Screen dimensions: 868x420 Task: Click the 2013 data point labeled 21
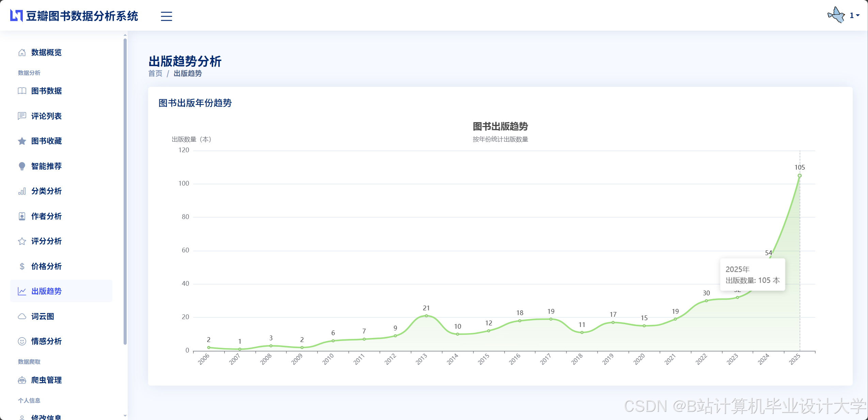click(x=426, y=316)
